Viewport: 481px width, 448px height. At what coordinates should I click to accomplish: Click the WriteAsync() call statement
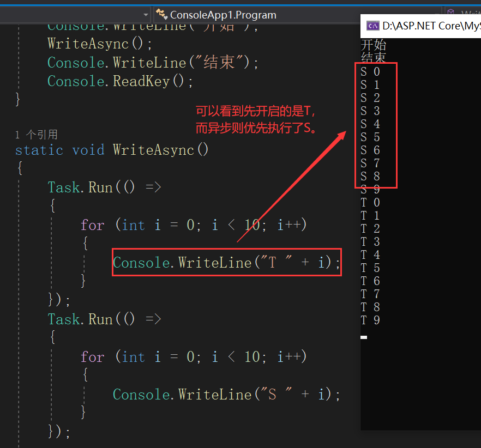tap(100, 44)
